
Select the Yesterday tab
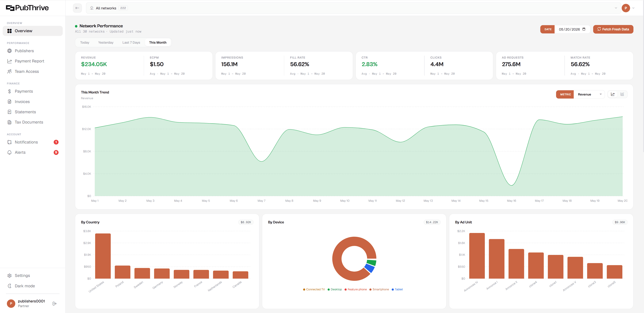(106, 42)
